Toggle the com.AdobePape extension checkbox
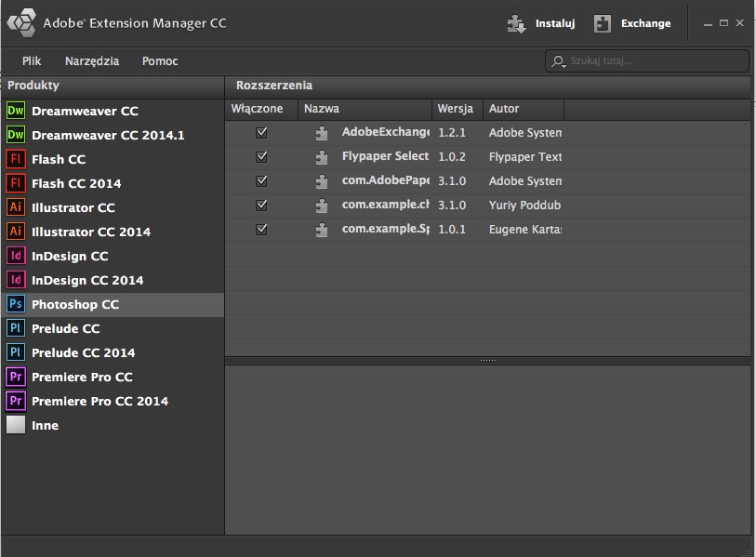 261,180
